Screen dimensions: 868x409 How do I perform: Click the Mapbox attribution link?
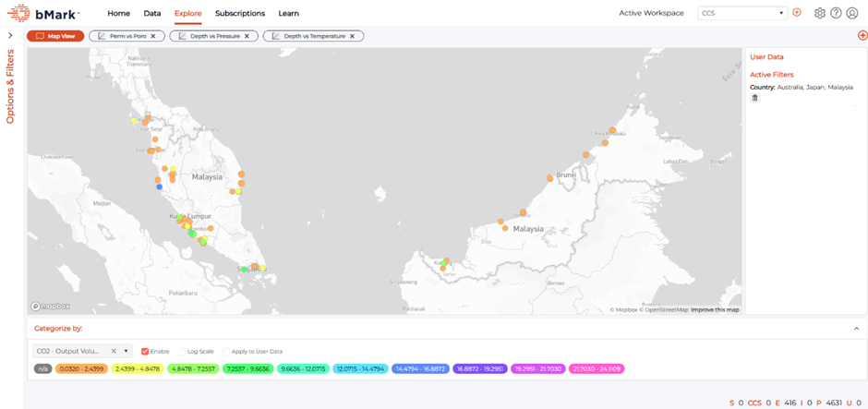coord(624,310)
